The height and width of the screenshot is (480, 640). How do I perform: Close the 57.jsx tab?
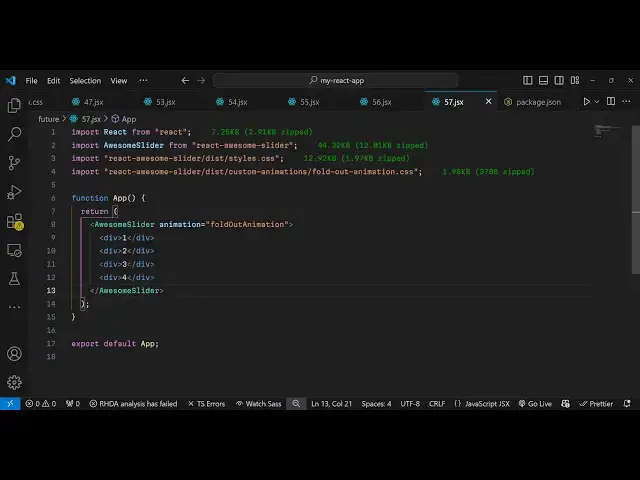pos(488,101)
